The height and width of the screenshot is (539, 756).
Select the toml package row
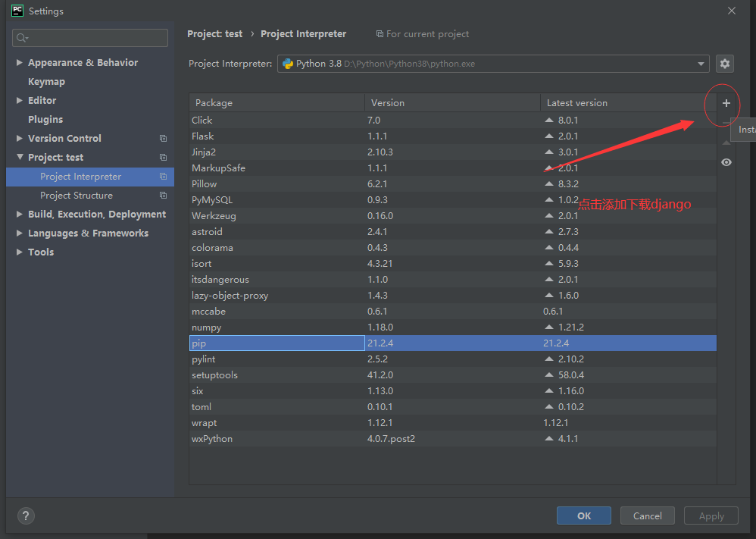453,407
